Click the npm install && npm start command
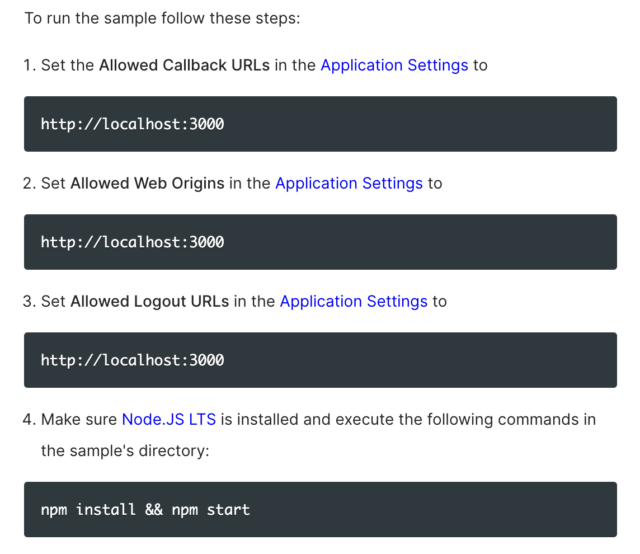Image resolution: width=640 pixels, height=554 pixels. pos(145,510)
